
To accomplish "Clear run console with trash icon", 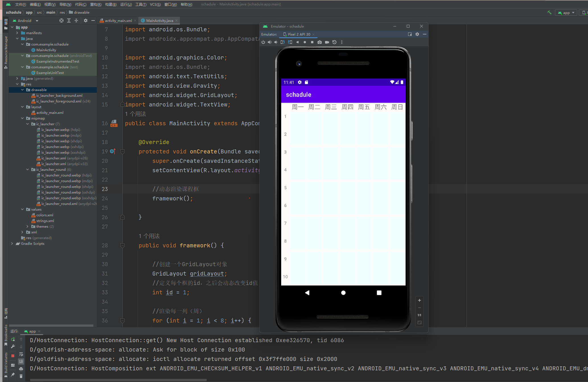I will coord(21,376).
